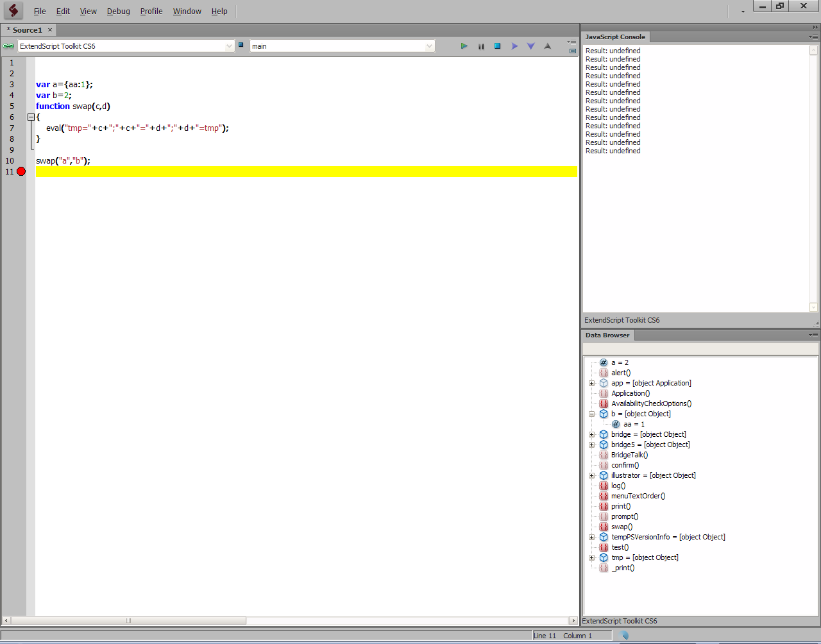Screen dimensions: 821x644
Task: Stop the running script
Action: [x=497, y=46]
